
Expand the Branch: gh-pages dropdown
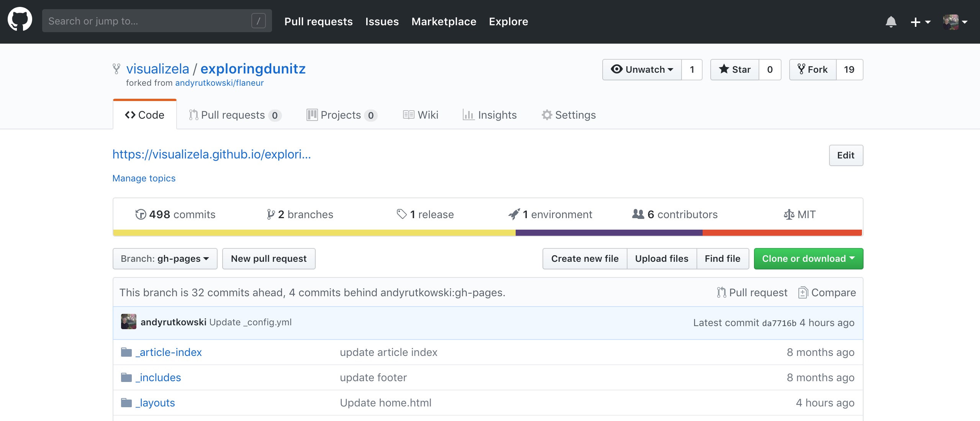(165, 259)
